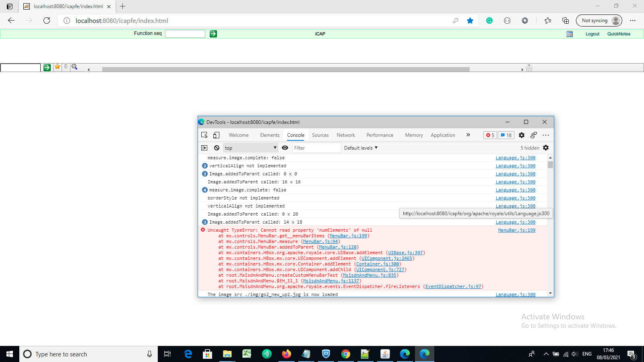Click inside the console Filter input field
The width and height of the screenshot is (644, 362).
coord(316,148)
